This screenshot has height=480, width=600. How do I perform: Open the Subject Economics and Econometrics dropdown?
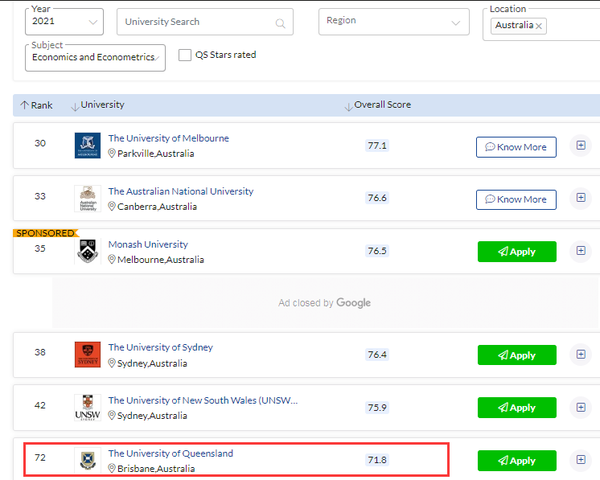tap(95, 58)
